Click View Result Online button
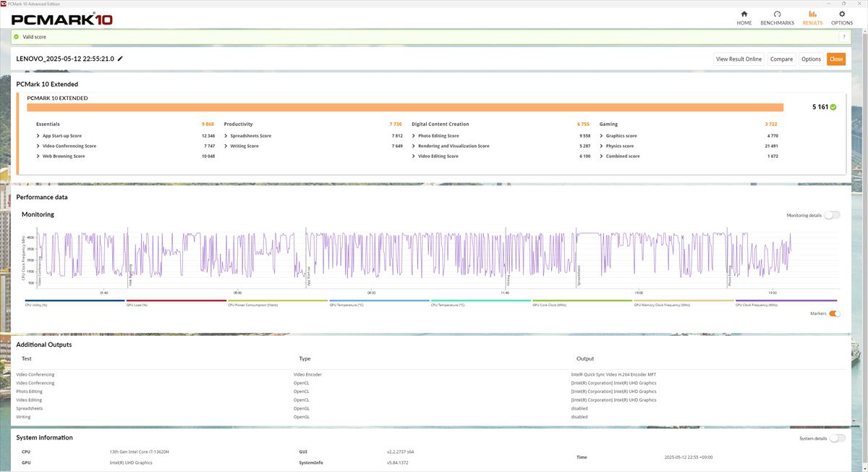This screenshot has height=472, width=868. pos(739,59)
